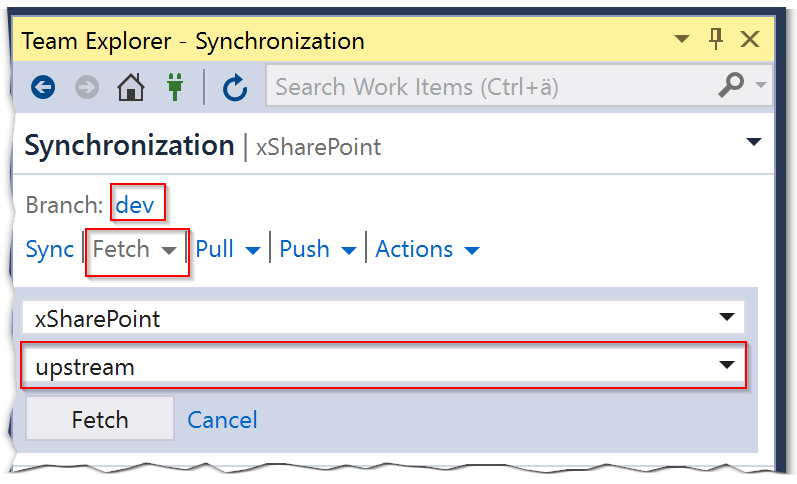Close the Team Explorer panel
This screenshot has width=797, height=484.
pos(749,40)
